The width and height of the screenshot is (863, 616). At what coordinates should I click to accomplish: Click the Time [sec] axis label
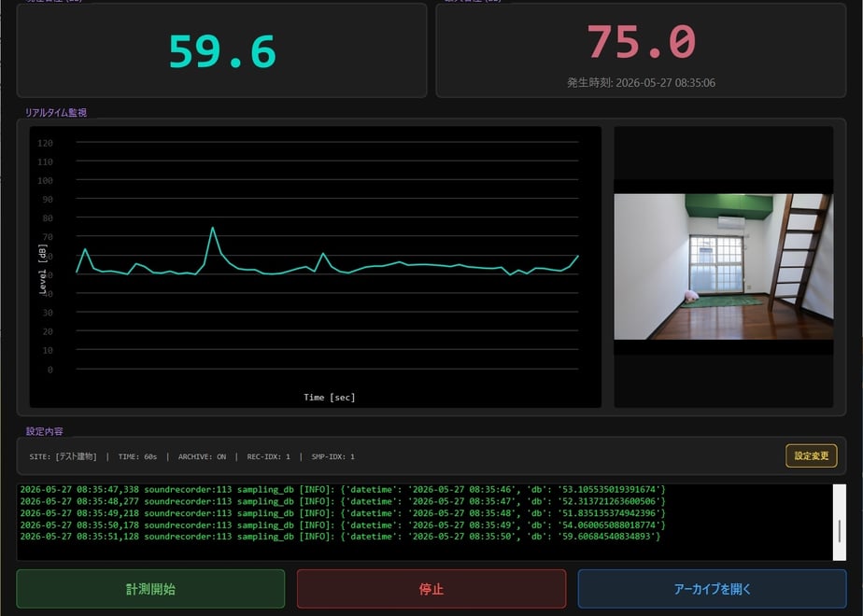[329, 397]
